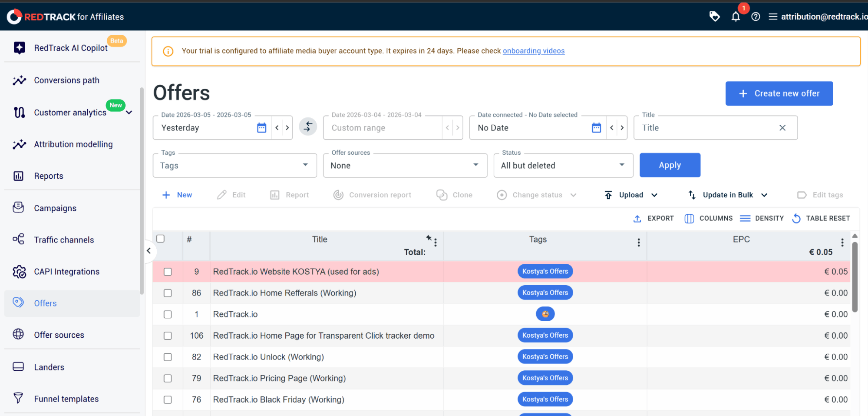Apply the selected filters
This screenshot has width=868, height=416.
pyautogui.click(x=670, y=165)
